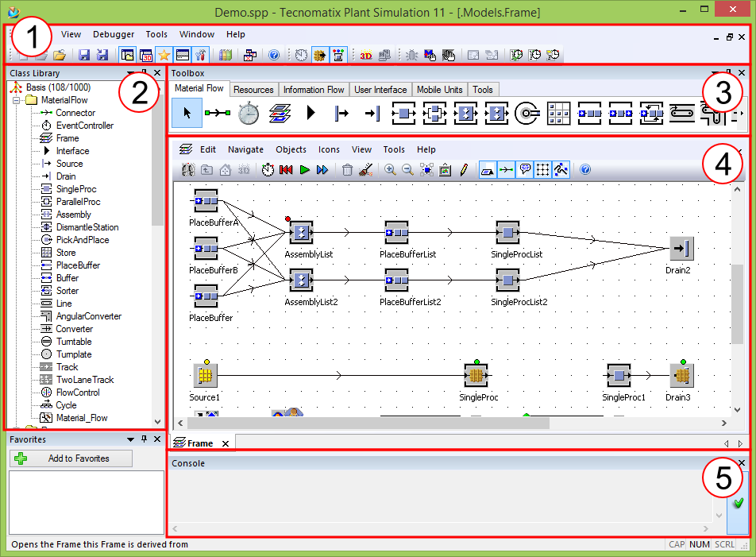Switch to Resources tab in Toolbox

pyautogui.click(x=253, y=90)
